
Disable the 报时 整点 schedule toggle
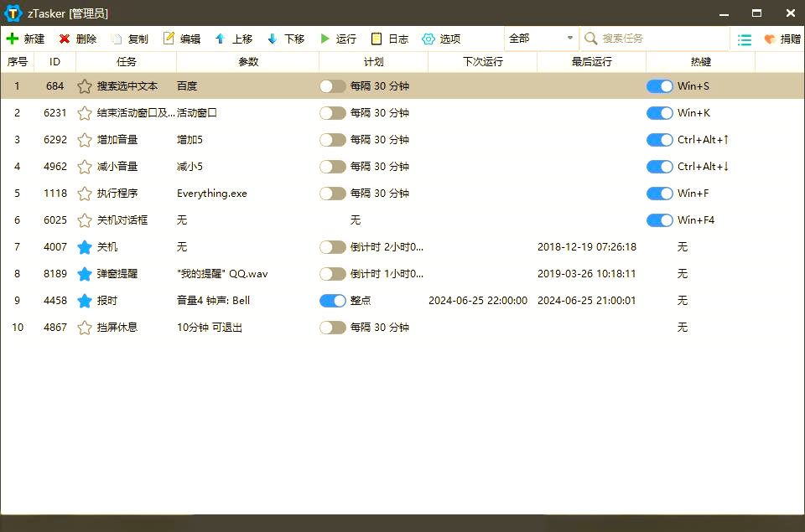[x=332, y=301]
